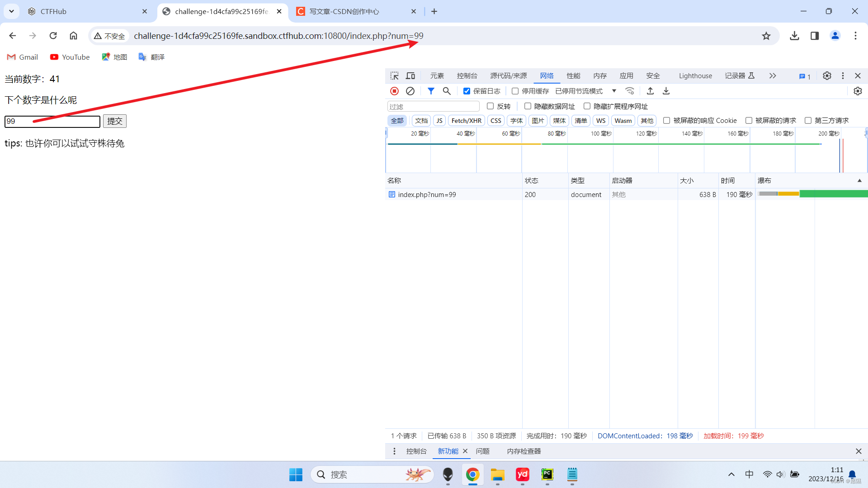Toggle the device toolbar icon
The height and width of the screenshot is (488, 868).
410,75
